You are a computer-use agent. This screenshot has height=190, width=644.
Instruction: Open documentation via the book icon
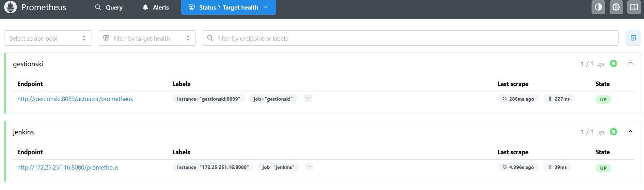tap(634, 7)
